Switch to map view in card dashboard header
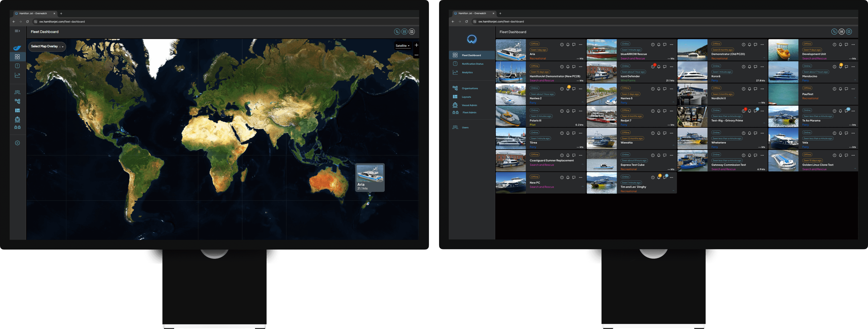This screenshot has height=329, width=868. [x=849, y=32]
